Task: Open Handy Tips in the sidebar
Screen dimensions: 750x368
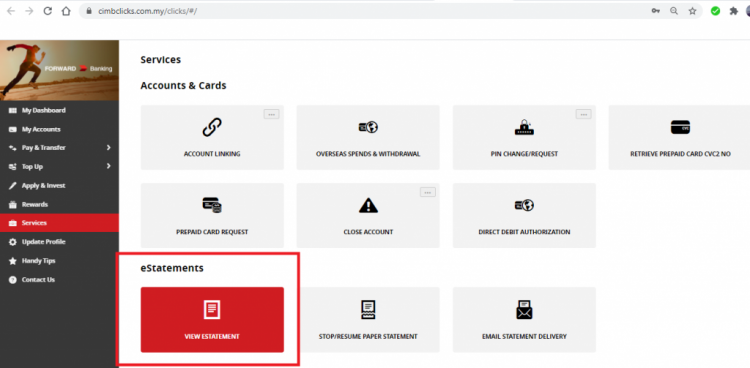Action: 59,261
